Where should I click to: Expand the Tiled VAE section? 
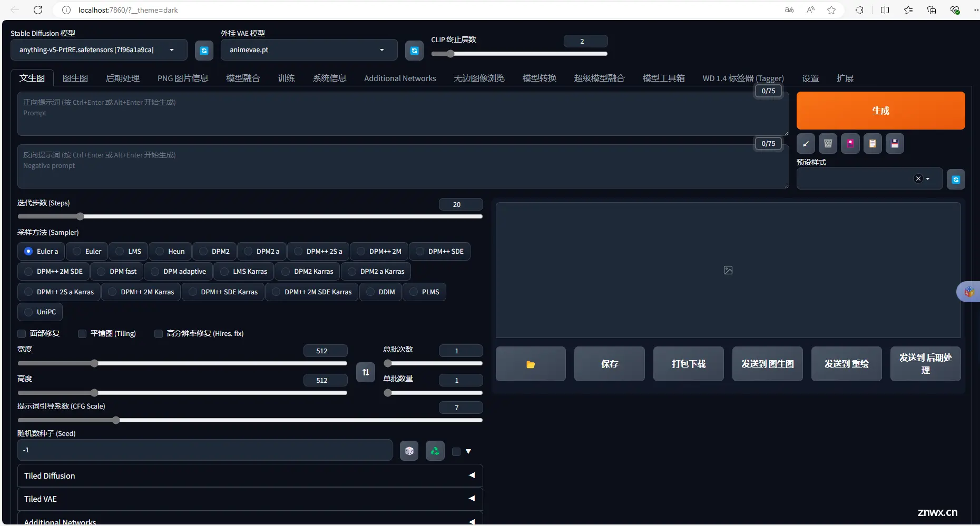[x=250, y=499]
